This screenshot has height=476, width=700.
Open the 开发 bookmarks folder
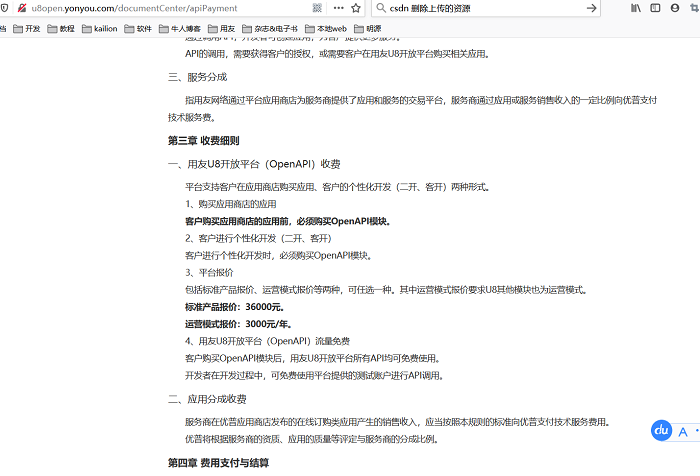click(x=27, y=29)
